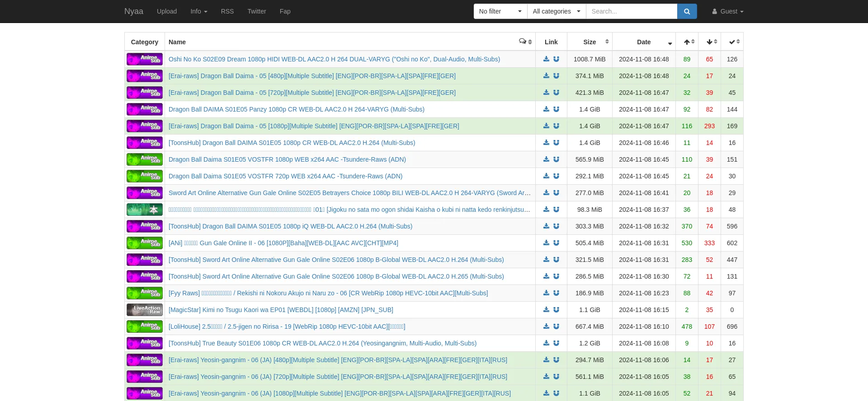
Task: Download torrent for Jigoku ni sata mo ogon entry
Action: [x=546, y=210]
